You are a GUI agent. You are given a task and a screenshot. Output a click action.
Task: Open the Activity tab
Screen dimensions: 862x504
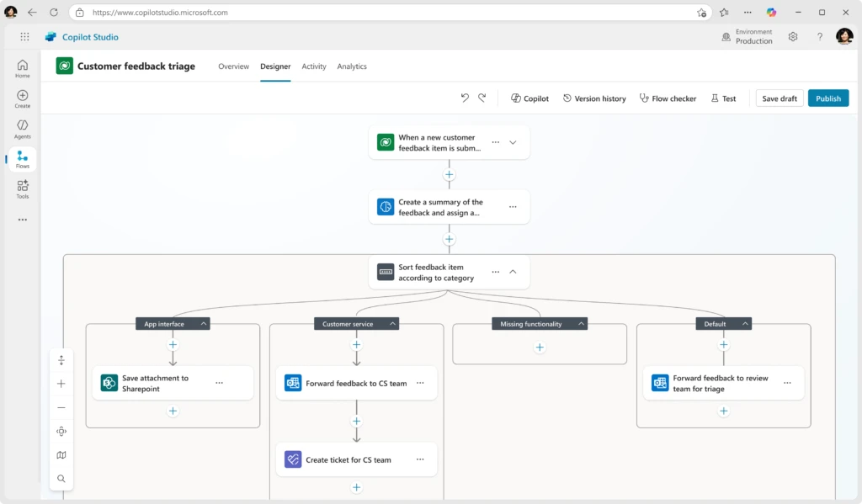pyautogui.click(x=314, y=66)
